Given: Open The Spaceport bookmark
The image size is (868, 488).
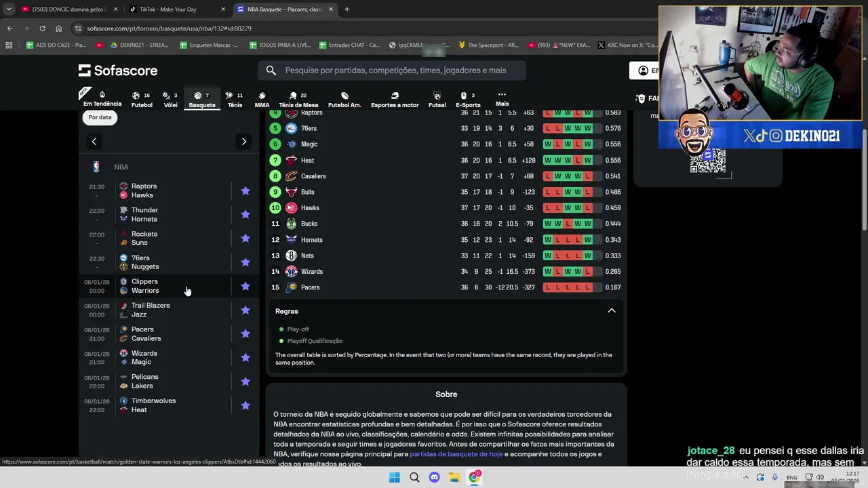Looking at the screenshot, I should pyautogui.click(x=488, y=45).
